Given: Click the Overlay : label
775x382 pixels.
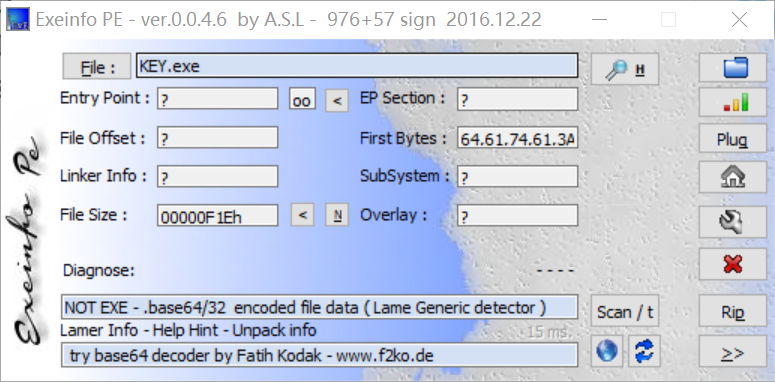Looking at the screenshot, I should pyautogui.click(x=393, y=215).
